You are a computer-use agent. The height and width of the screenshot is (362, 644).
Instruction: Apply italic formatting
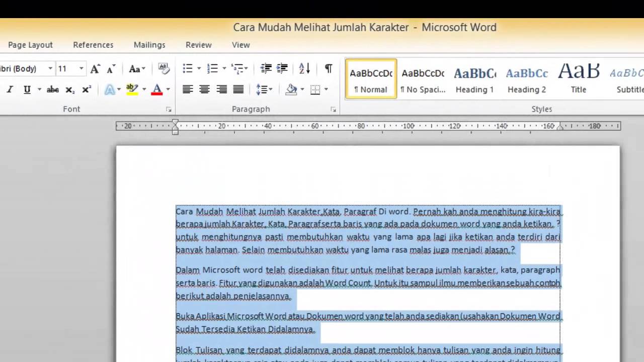[9, 89]
